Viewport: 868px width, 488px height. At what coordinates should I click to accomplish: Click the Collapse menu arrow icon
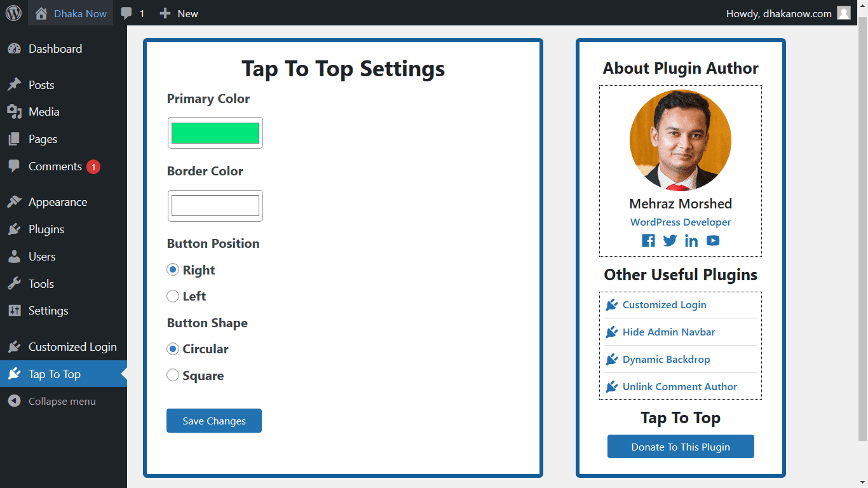coord(14,402)
